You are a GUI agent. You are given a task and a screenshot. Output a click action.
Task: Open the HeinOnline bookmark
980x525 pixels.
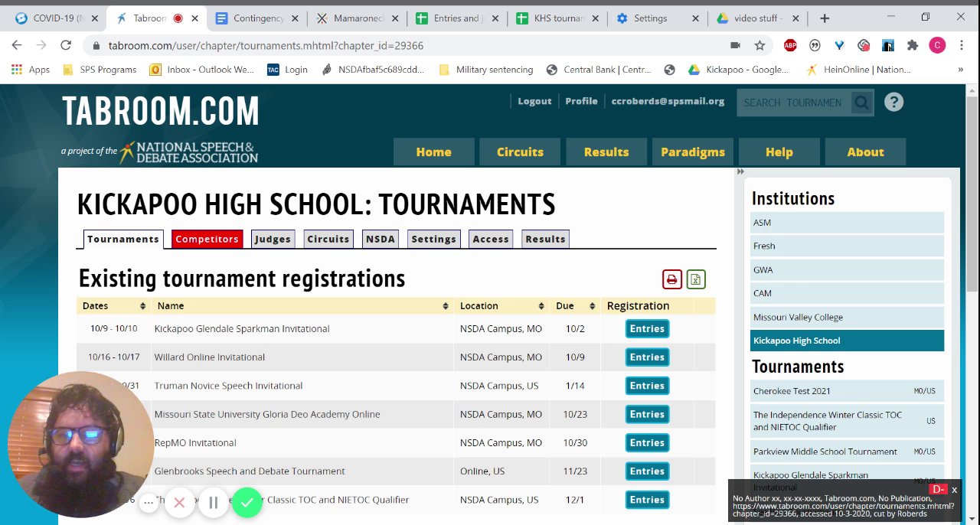[x=858, y=70]
